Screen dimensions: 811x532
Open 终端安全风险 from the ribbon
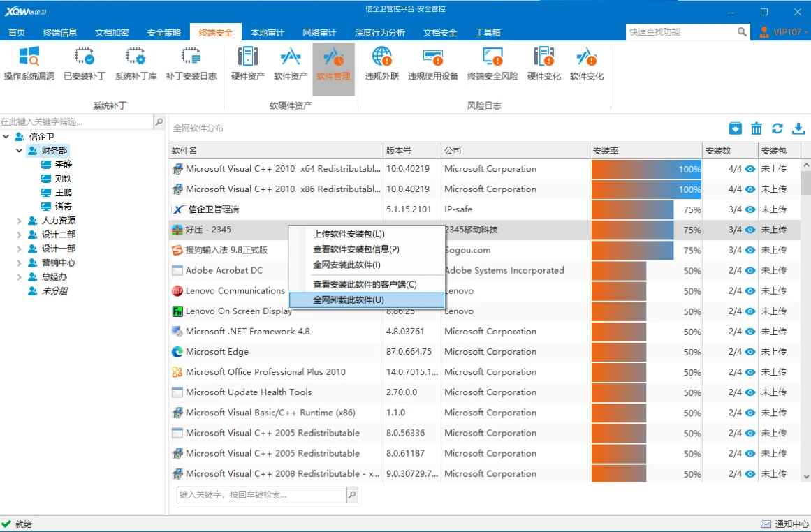[x=492, y=63]
